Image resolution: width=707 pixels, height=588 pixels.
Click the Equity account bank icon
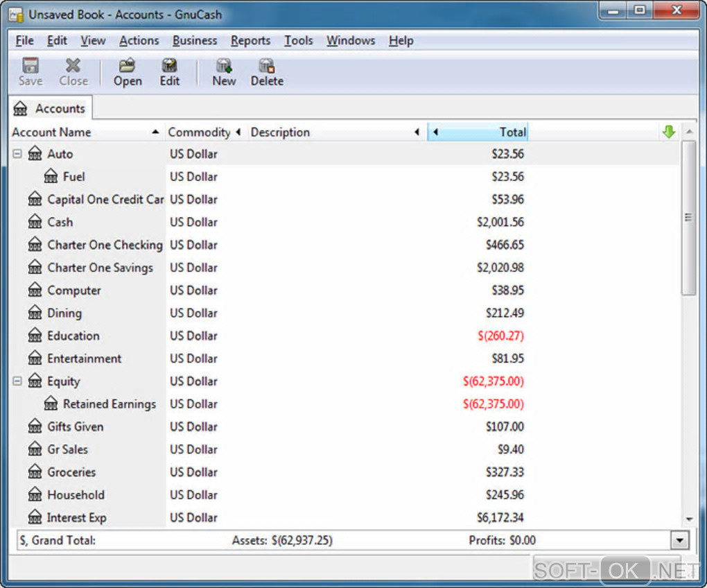point(35,381)
